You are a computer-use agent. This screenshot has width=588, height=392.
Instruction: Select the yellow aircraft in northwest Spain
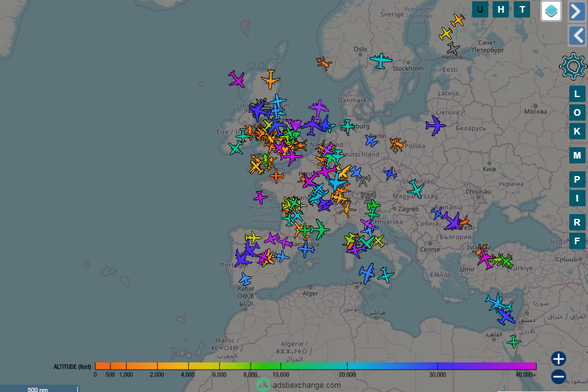[x=253, y=238]
